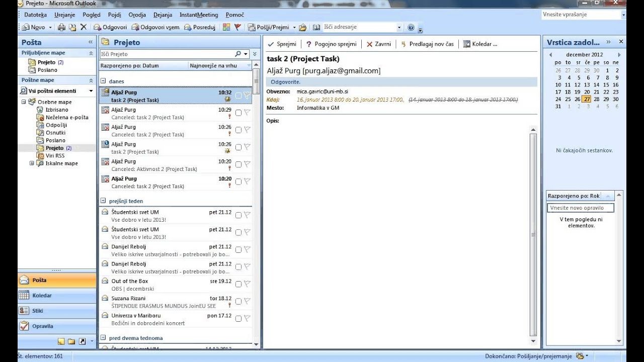Click the follow-up flag toolbar icon
The height and width of the screenshot is (362, 644).
point(237,27)
